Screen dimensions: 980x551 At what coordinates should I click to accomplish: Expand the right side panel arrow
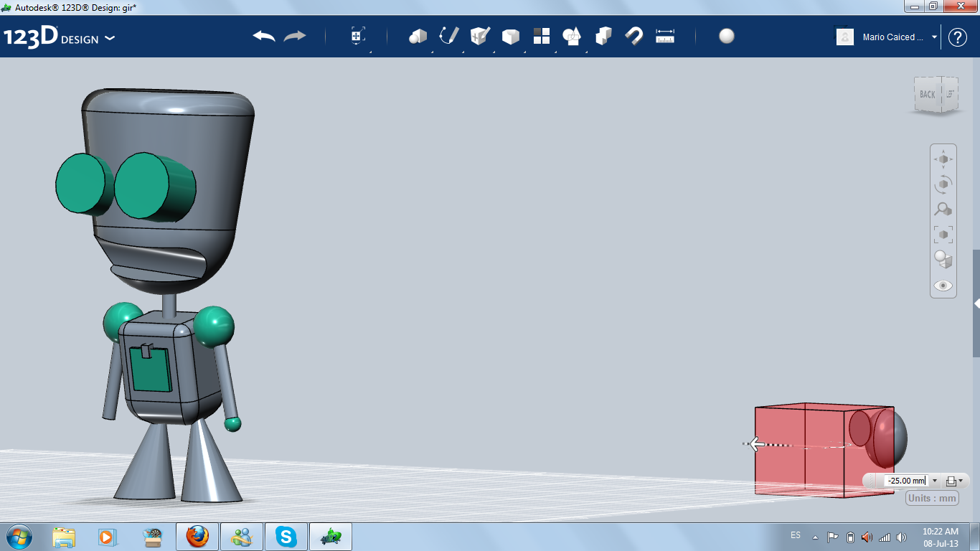tap(976, 303)
